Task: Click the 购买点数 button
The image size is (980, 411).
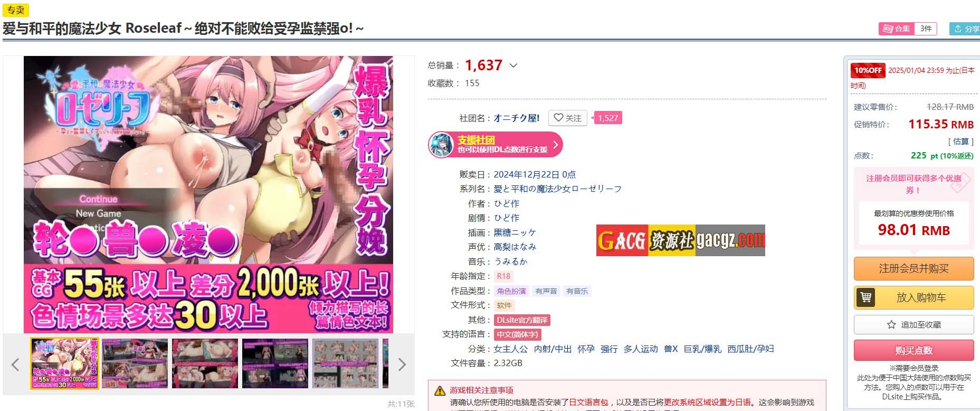Action: pos(914,350)
